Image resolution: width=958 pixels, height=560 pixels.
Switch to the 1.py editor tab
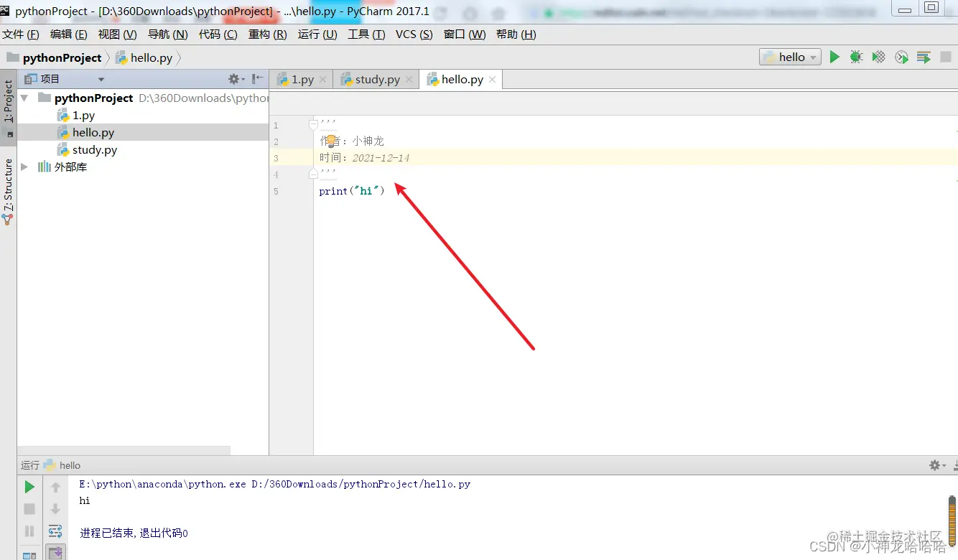click(x=302, y=80)
